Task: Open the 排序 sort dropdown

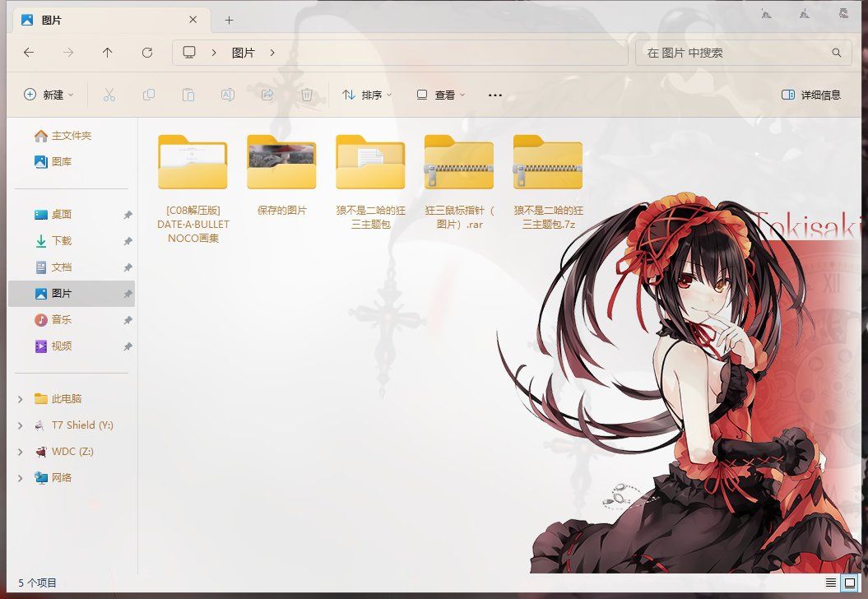Action: click(x=366, y=95)
